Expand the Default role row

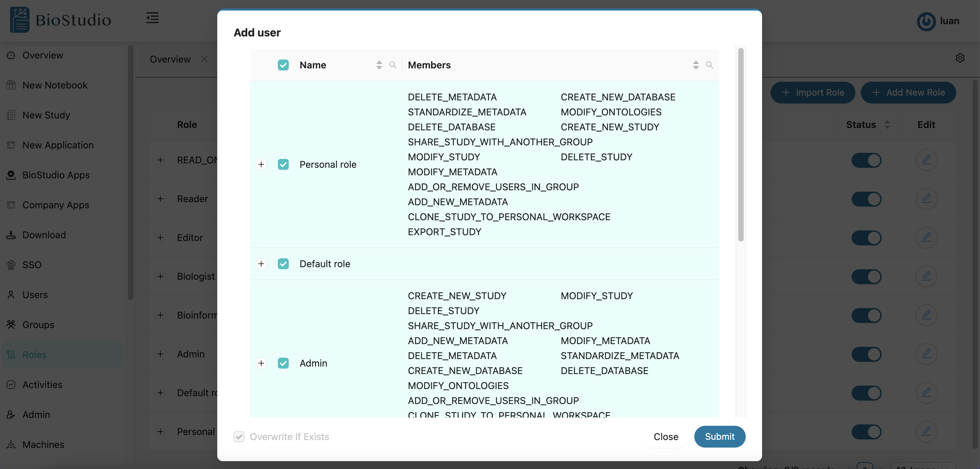[261, 263]
